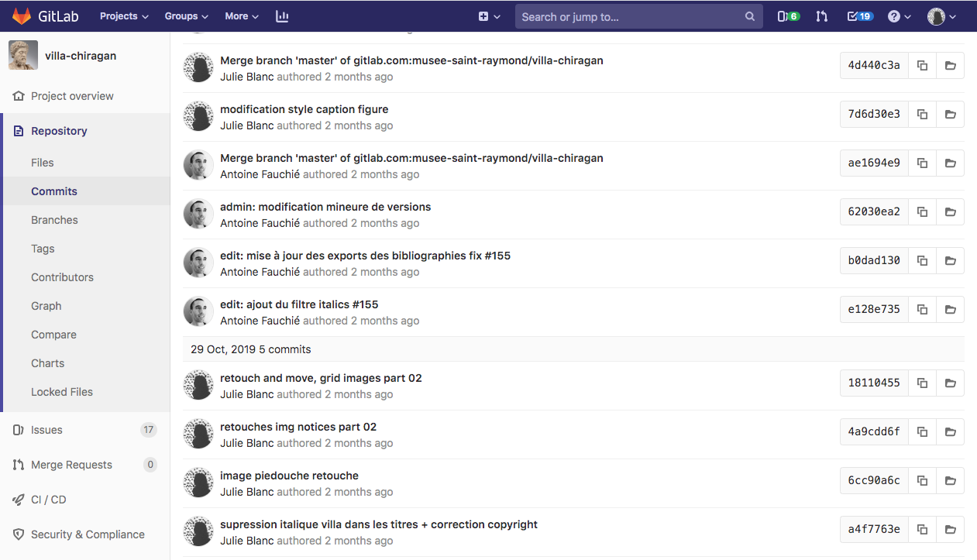Open the activity chart icon in navbar

[282, 16]
